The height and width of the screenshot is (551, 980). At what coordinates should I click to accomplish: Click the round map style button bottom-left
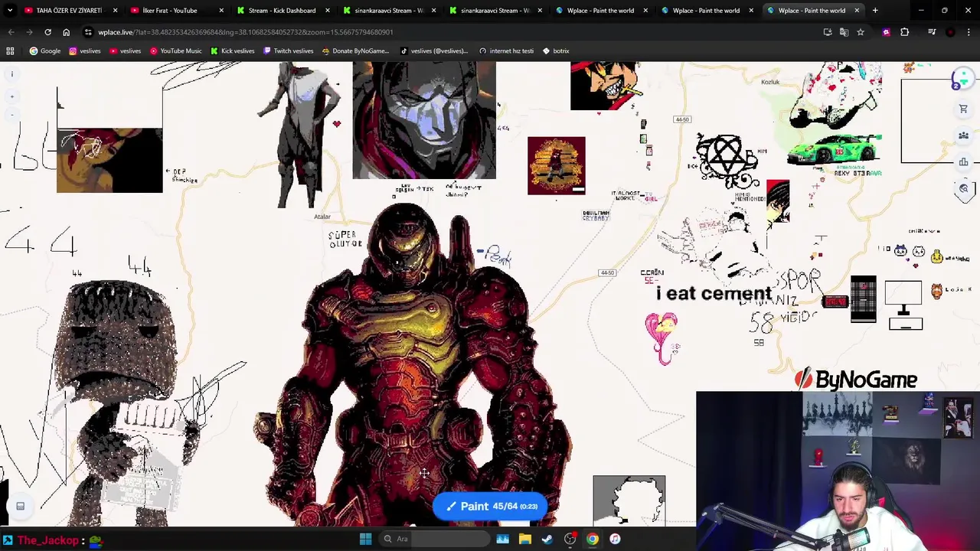click(21, 506)
